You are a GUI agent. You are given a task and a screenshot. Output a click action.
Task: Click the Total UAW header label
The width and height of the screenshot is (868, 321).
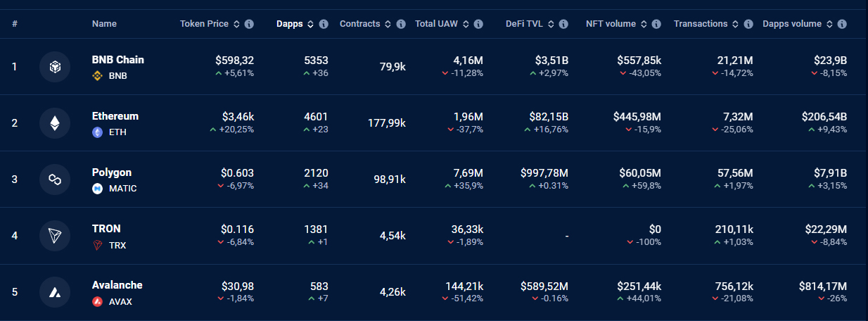click(x=436, y=24)
